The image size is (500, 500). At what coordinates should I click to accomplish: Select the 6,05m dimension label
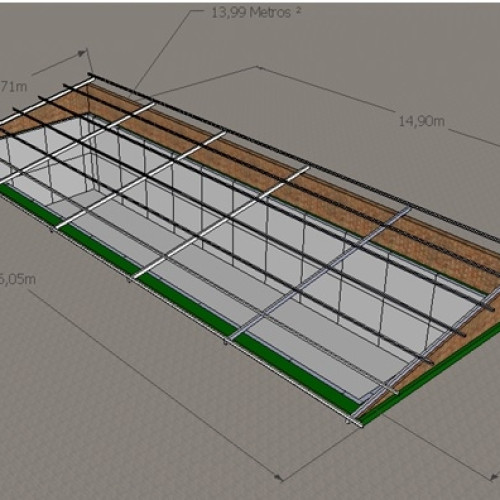17,279
